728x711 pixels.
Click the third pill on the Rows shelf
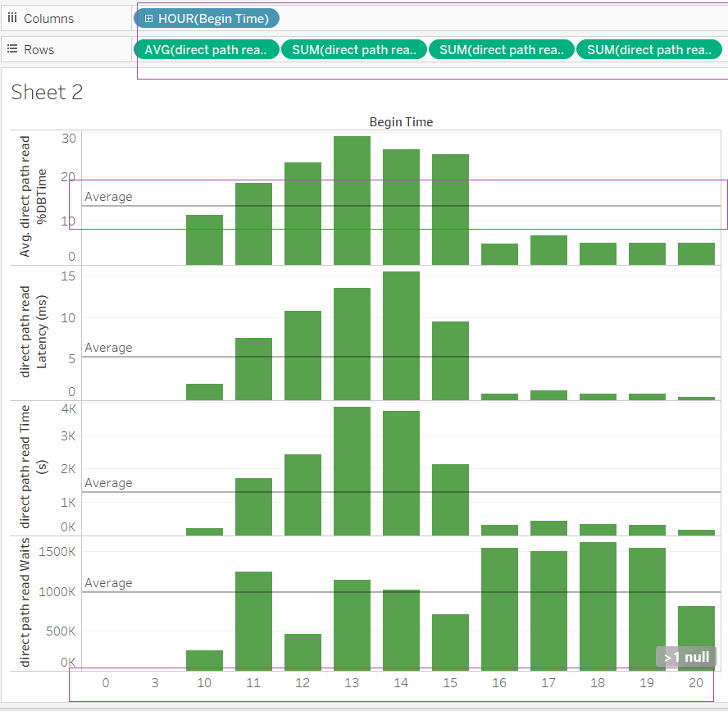[501, 50]
